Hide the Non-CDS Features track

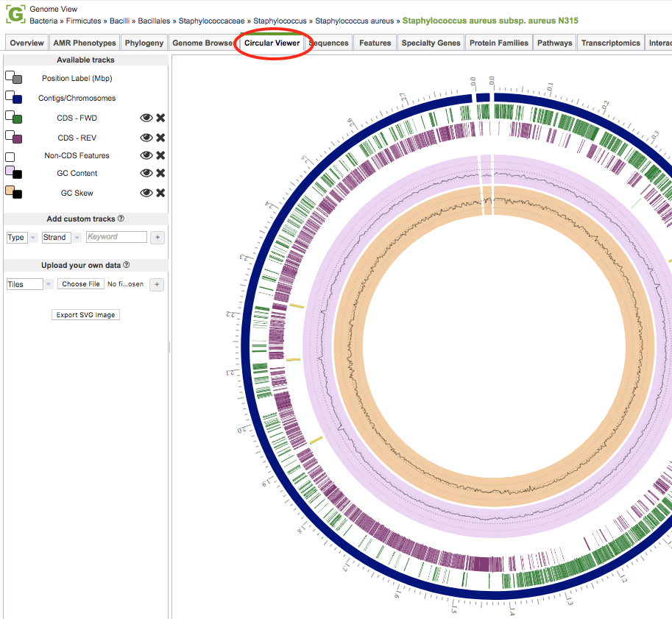coord(146,155)
